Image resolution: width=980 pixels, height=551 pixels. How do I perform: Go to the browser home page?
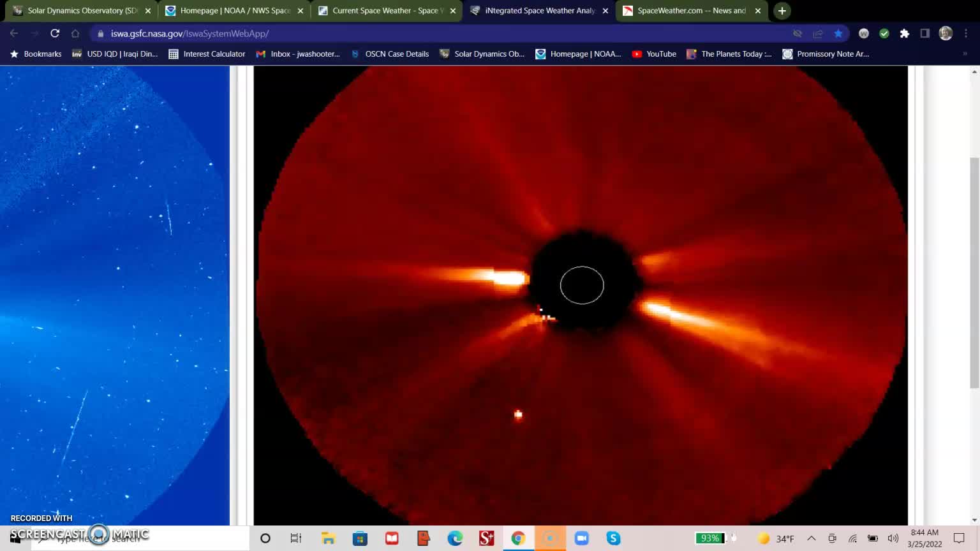point(75,34)
